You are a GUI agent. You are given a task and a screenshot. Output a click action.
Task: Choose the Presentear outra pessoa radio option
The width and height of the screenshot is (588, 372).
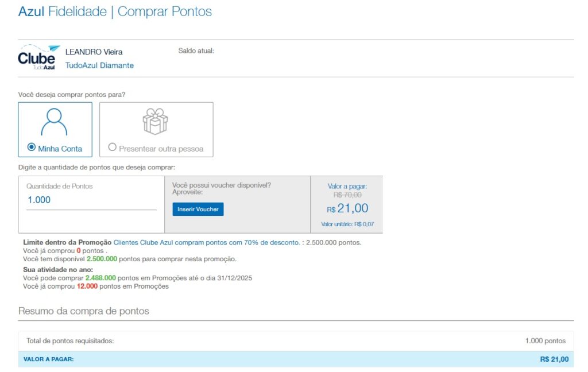tap(113, 148)
